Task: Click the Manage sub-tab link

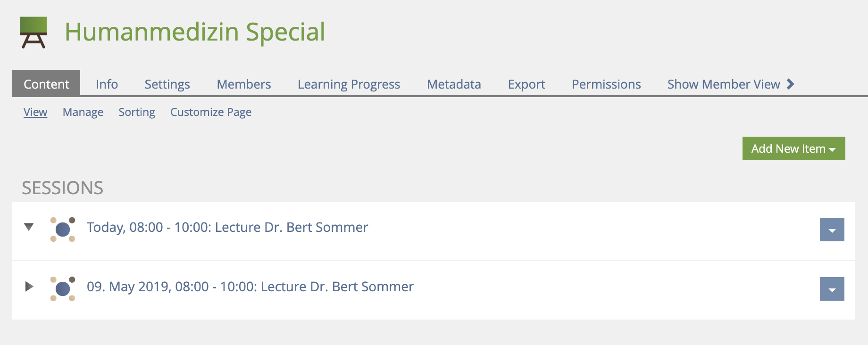Action: tap(83, 112)
